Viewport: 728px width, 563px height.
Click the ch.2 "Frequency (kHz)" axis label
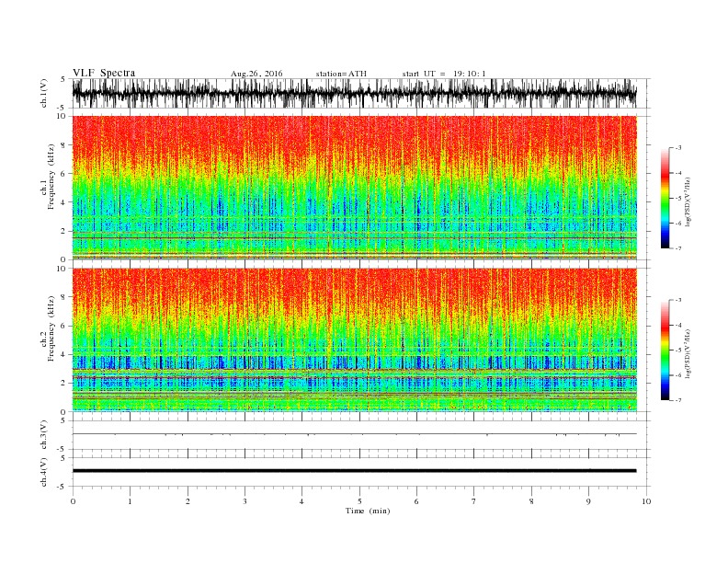(x=51, y=328)
